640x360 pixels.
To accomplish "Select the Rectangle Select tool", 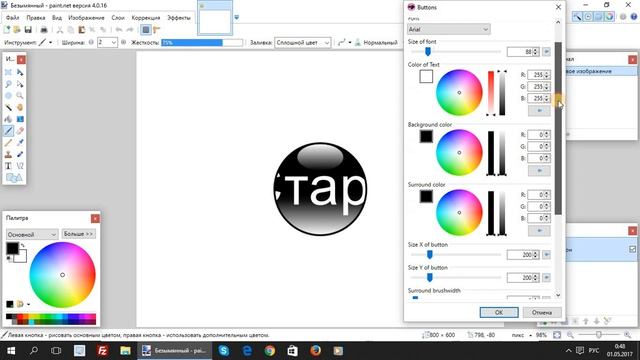I will (x=8, y=72).
